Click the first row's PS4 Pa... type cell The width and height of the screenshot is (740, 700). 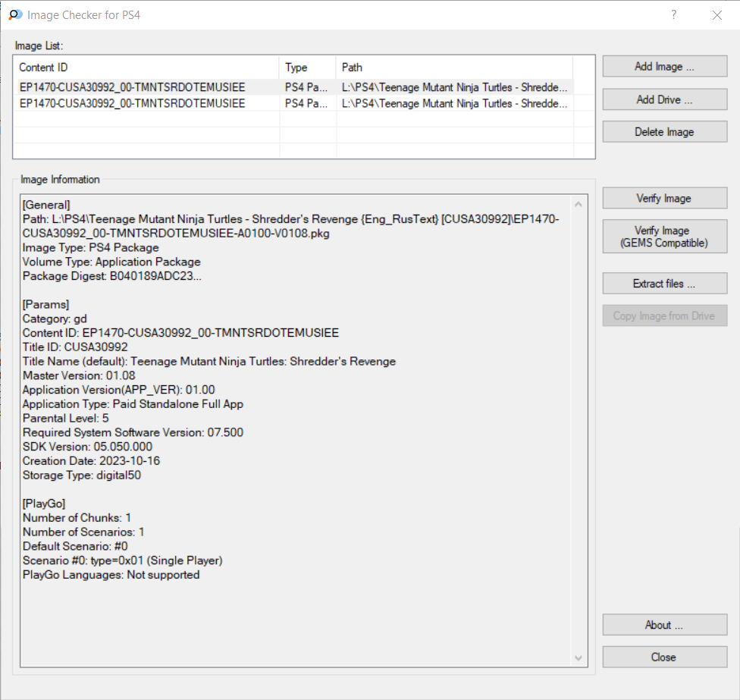coord(306,87)
